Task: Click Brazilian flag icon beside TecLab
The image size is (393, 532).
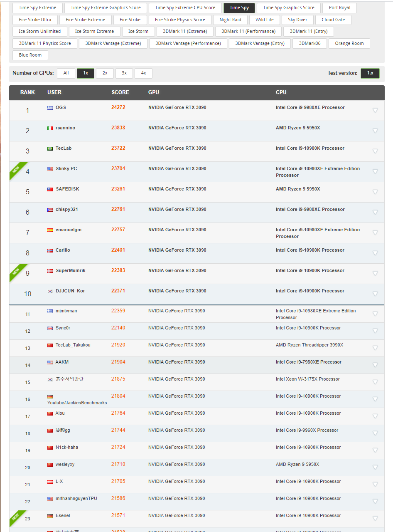Action: coord(50,148)
